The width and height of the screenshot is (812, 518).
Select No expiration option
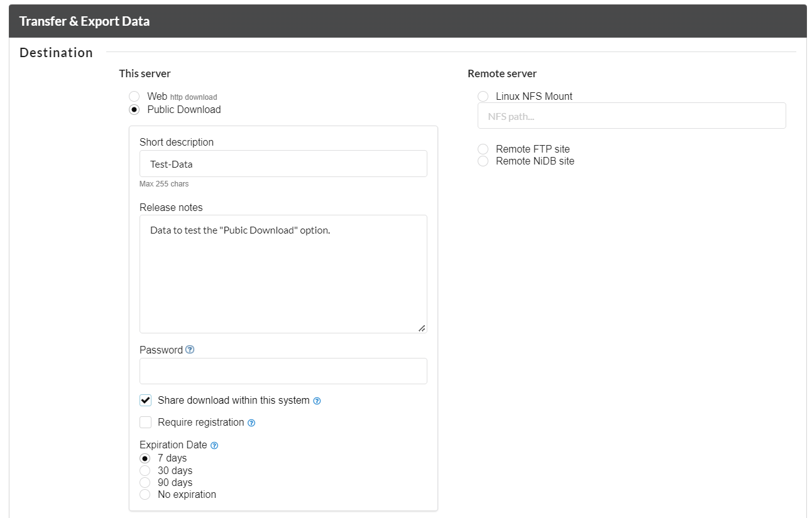pos(145,495)
